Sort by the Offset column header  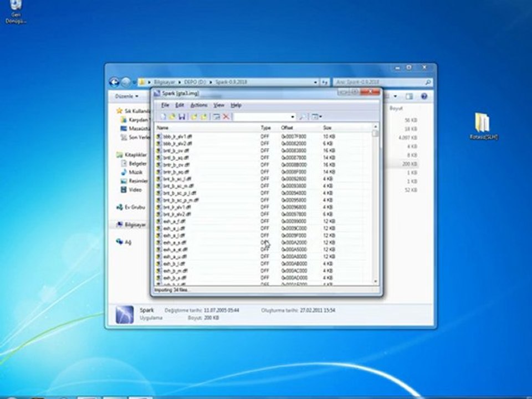tap(300, 128)
